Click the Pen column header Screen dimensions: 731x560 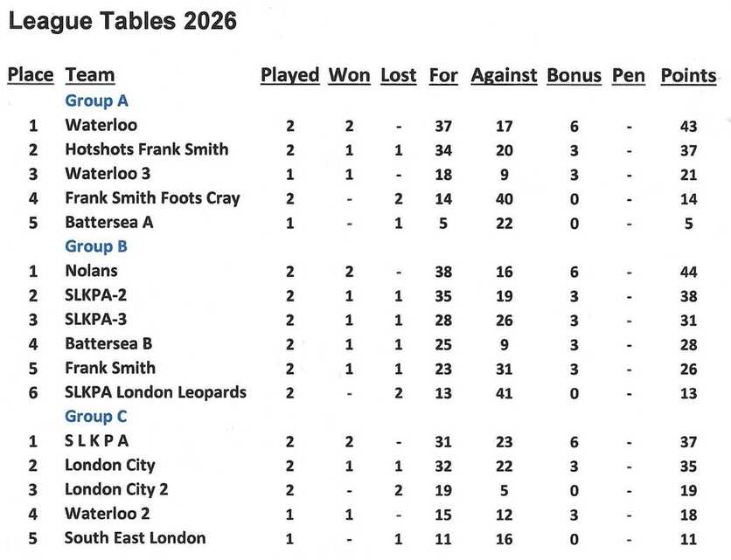(629, 75)
